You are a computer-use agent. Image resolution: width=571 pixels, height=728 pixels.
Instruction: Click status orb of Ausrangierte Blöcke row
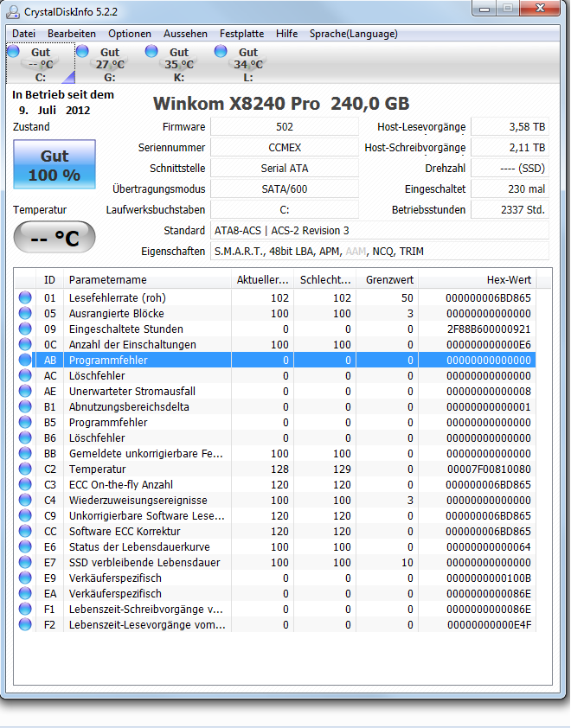pos(25,313)
